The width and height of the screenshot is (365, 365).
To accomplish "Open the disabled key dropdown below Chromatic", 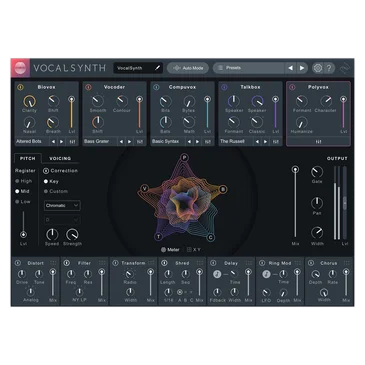I will (62, 220).
